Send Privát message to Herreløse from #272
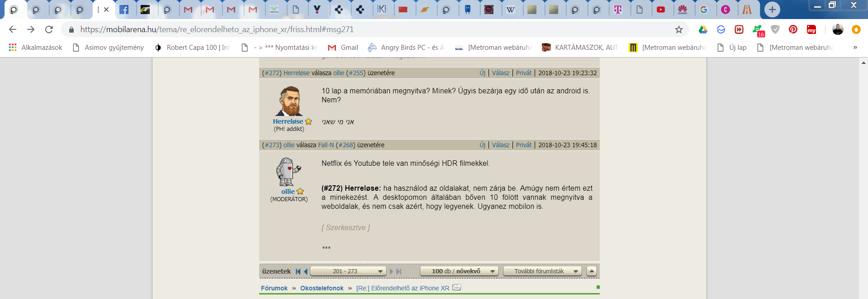 [x=524, y=73]
